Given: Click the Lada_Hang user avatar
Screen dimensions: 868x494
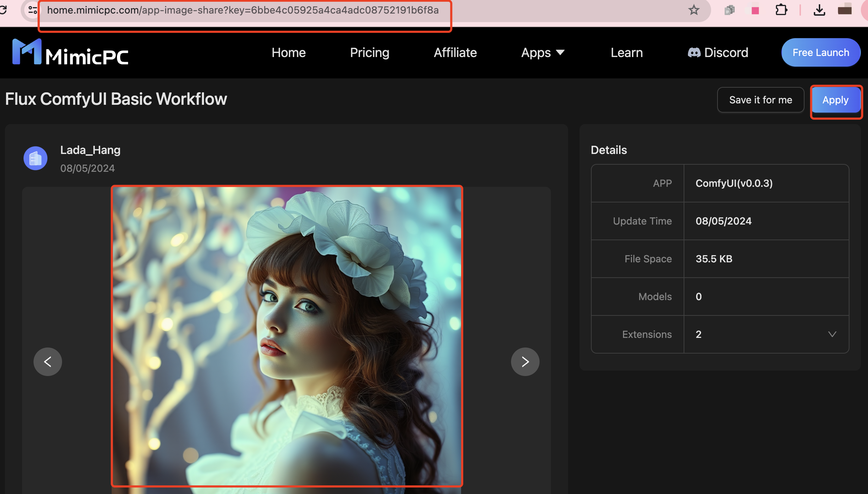Looking at the screenshot, I should (35, 158).
